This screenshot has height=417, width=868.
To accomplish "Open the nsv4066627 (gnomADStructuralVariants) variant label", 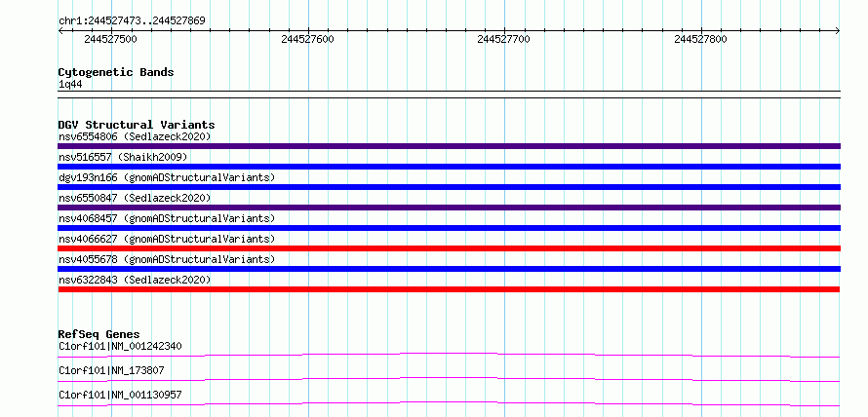I will point(167,239).
